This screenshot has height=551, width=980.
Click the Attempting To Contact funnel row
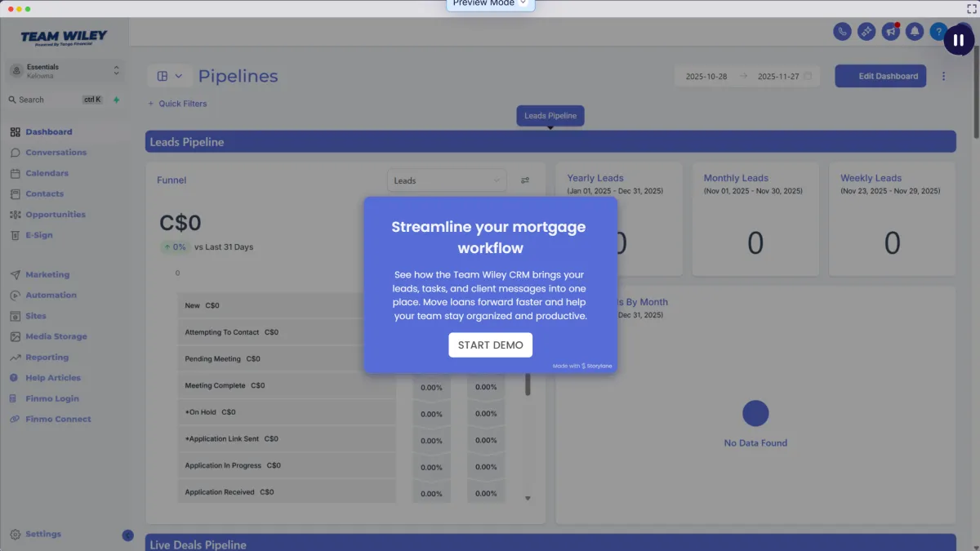287,332
